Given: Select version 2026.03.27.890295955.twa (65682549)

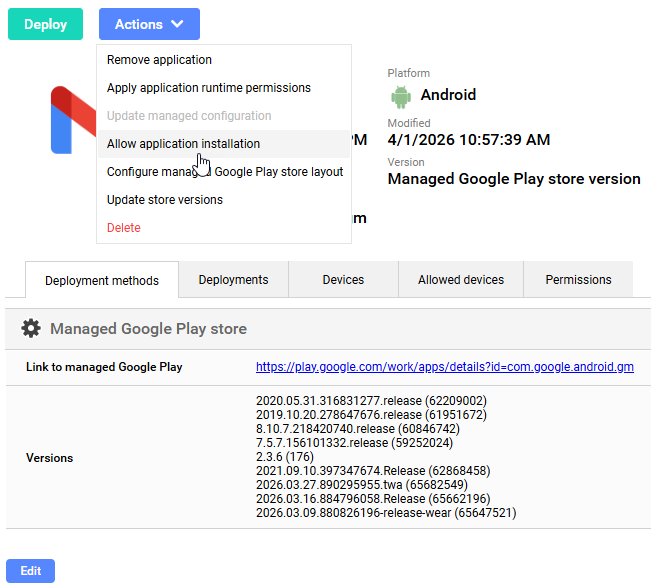Looking at the screenshot, I should tap(362, 484).
